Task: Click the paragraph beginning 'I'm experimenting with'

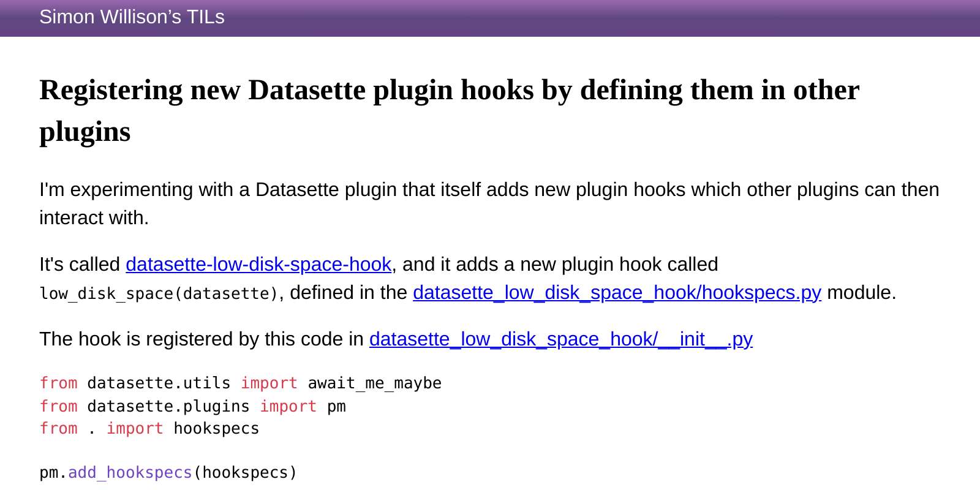Action: (x=489, y=203)
